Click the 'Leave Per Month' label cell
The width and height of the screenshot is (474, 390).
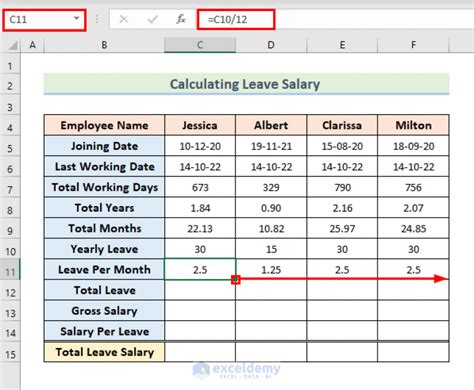click(104, 269)
